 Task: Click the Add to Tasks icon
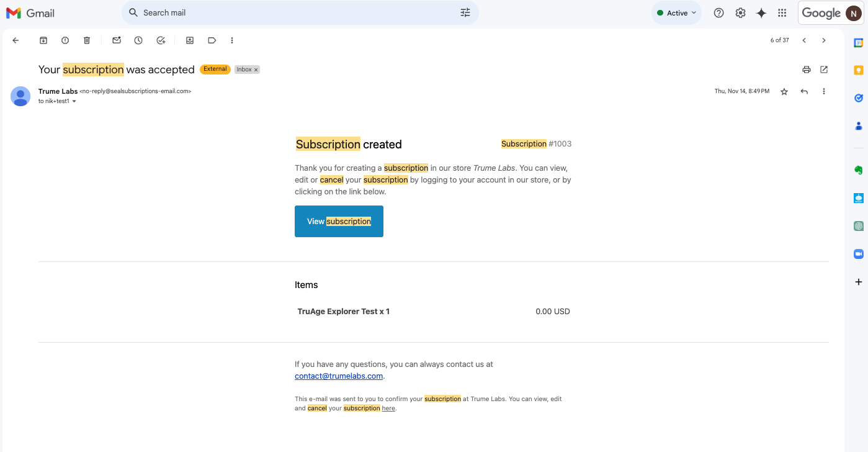coord(161,40)
